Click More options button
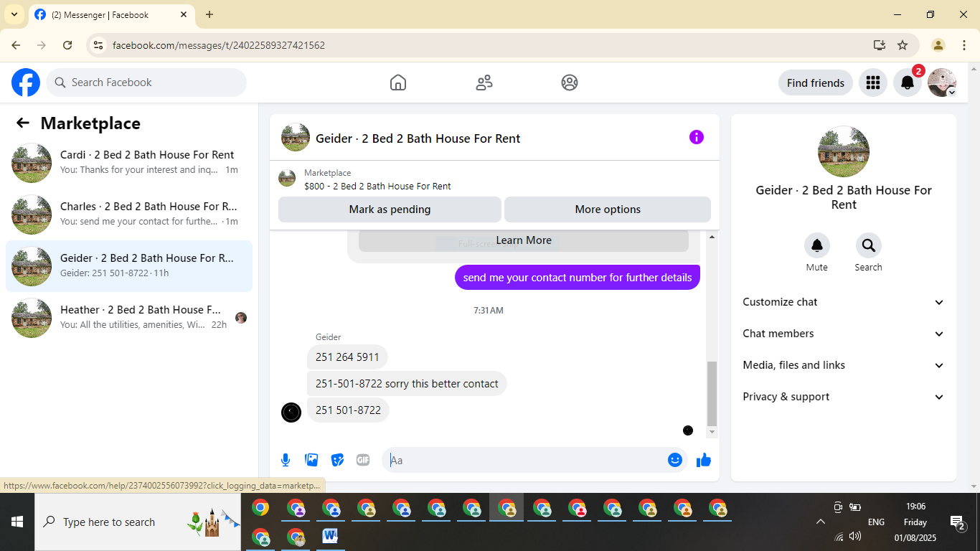980x551 pixels. (x=608, y=209)
